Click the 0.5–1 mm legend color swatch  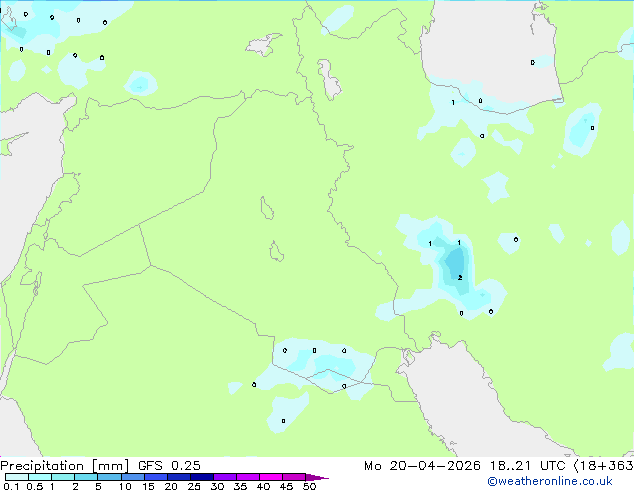coord(40,477)
